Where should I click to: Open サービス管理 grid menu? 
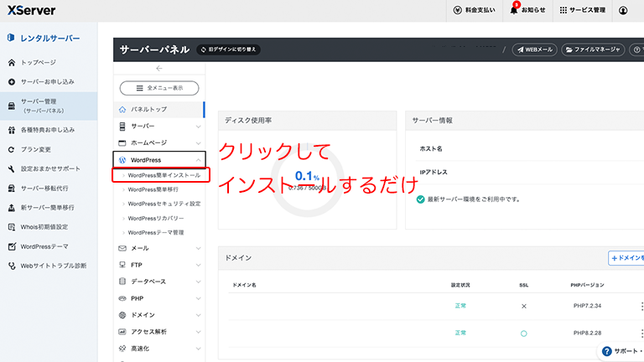pyautogui.click(x=583, y=10)
